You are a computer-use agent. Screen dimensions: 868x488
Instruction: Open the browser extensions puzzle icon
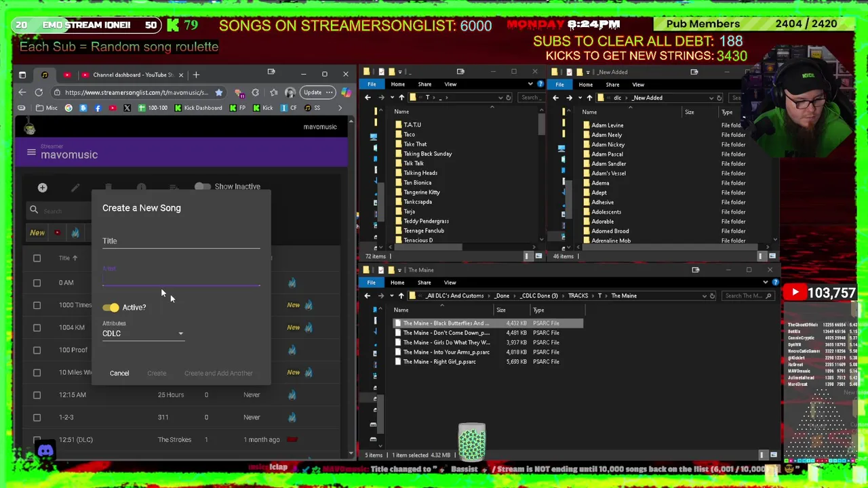point(255,92)
